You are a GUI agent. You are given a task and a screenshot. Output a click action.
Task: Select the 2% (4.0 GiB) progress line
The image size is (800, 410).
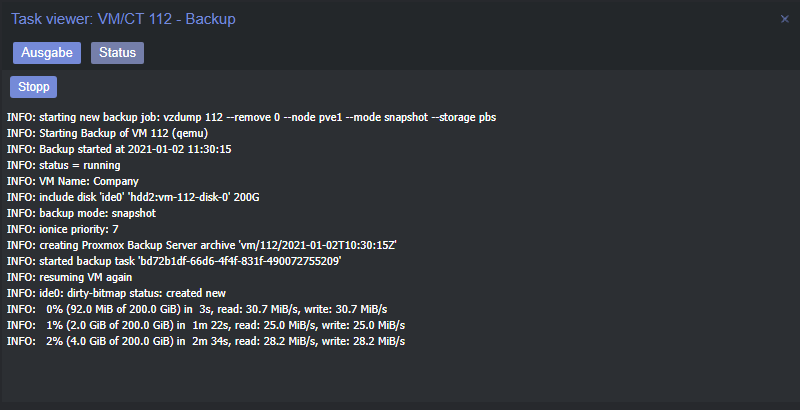point(206,341)
